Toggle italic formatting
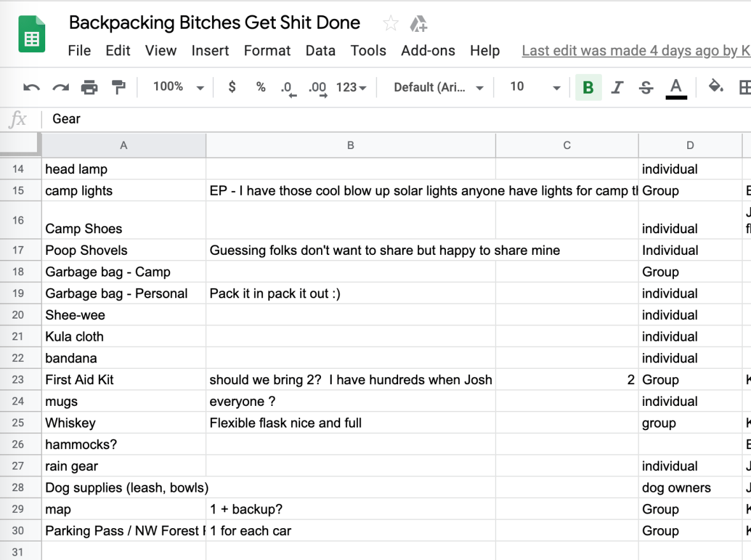The height and width of the screenshot is (560, 751). coord(617,86)
